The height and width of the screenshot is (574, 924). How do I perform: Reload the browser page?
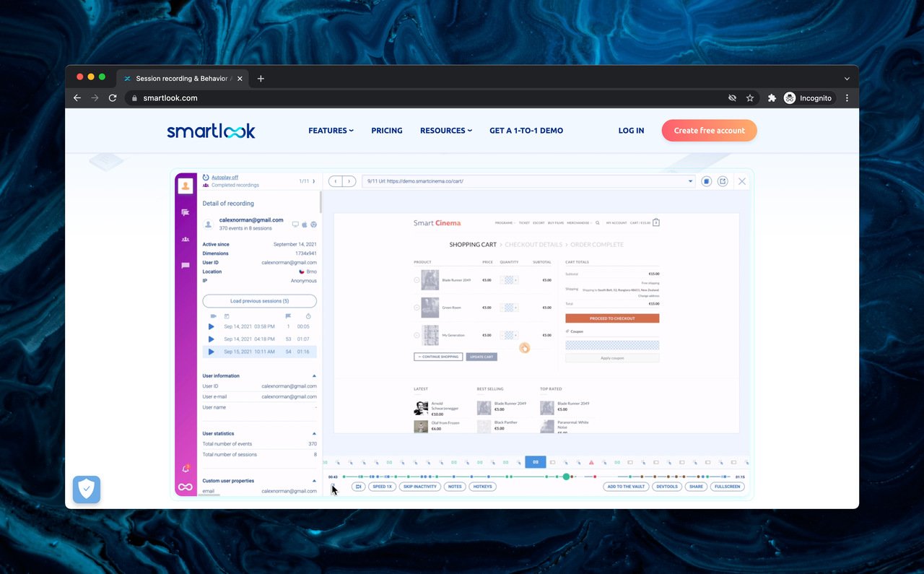[x=113, y=98]
